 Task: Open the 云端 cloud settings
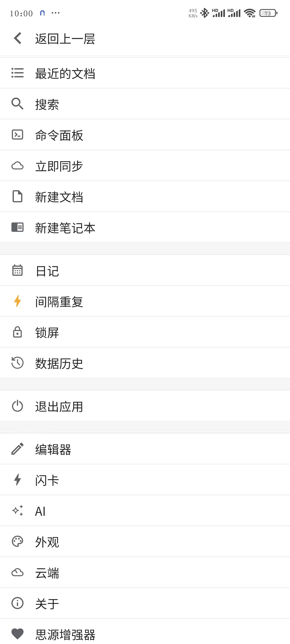point(47,573)
